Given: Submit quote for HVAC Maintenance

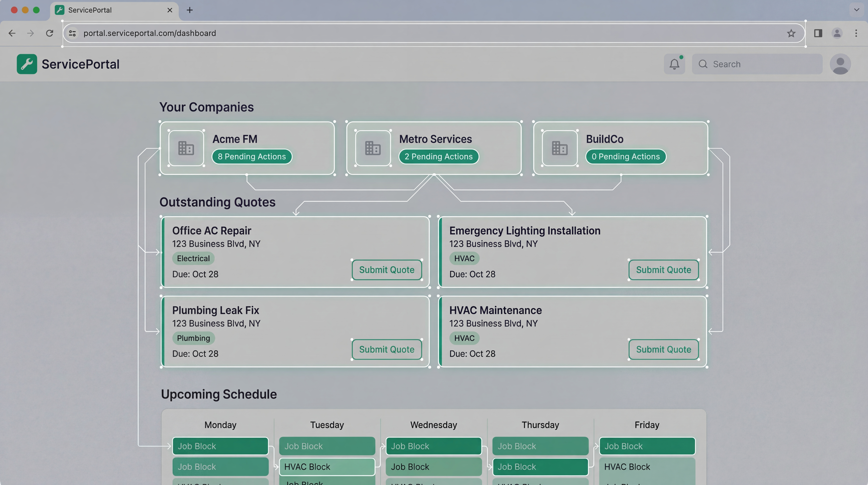Looking at the screenshot, I should pos(663,349).
